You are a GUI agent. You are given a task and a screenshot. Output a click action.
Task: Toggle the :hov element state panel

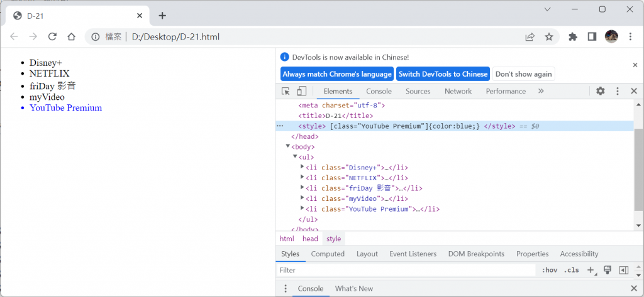click(549, 270)
